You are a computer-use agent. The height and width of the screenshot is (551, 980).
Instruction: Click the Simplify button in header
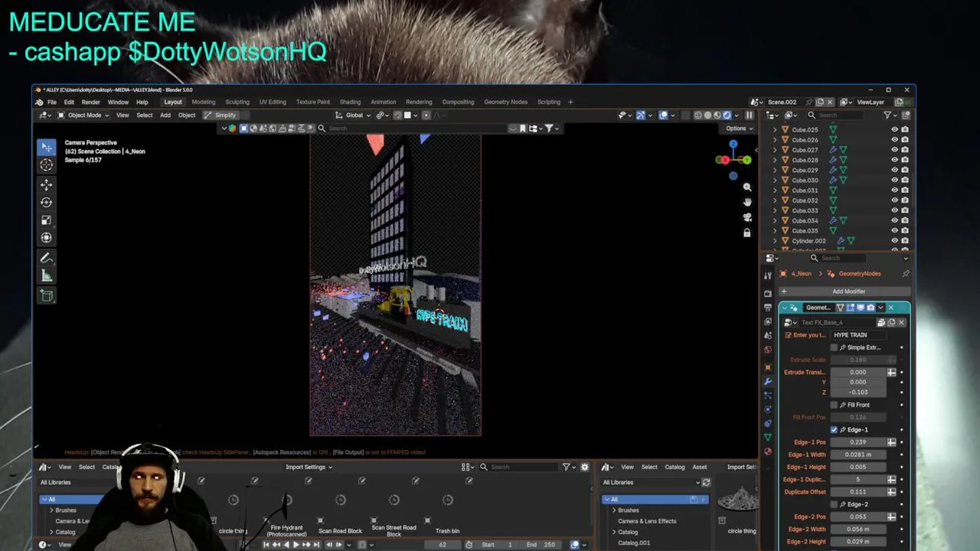tap(220, 116)
